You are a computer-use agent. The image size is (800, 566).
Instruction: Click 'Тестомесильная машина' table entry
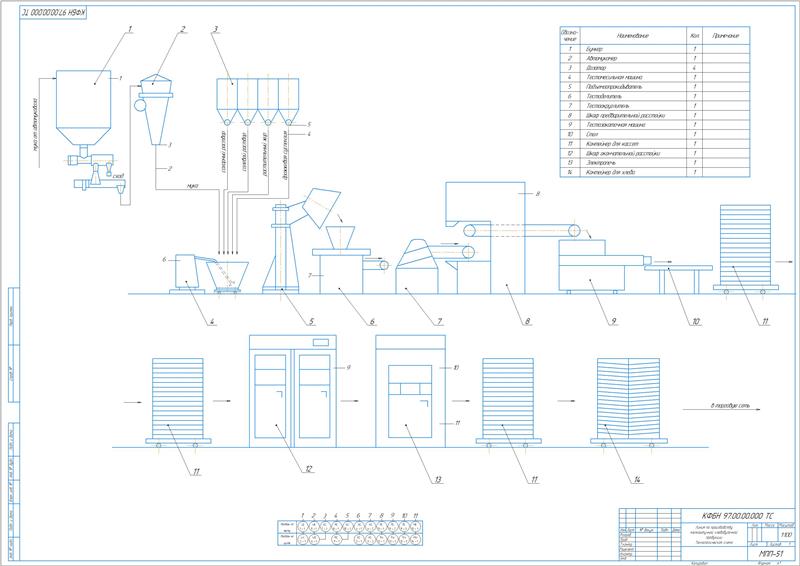pyautogui.click(x=614, y=78)
